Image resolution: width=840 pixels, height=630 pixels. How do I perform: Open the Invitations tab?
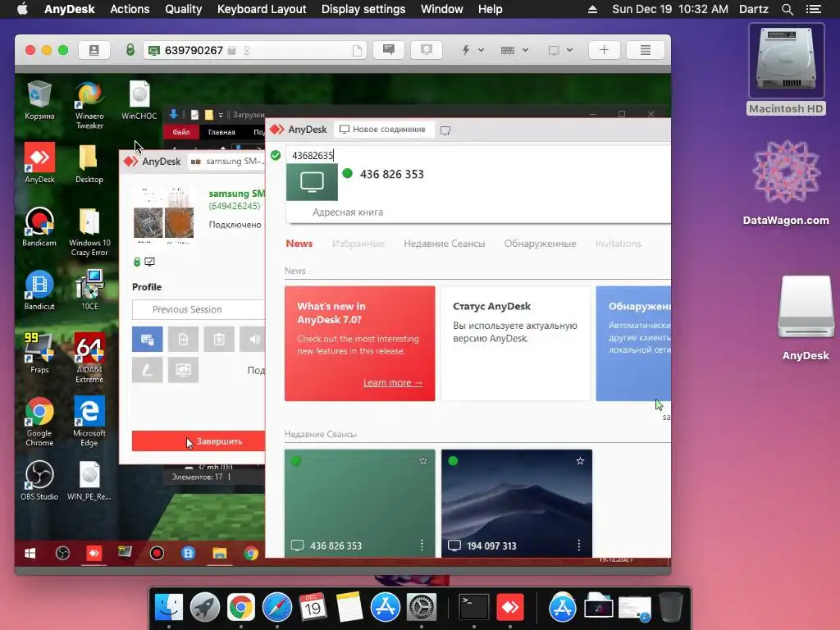pyautogui.click(x=618, y=243)
